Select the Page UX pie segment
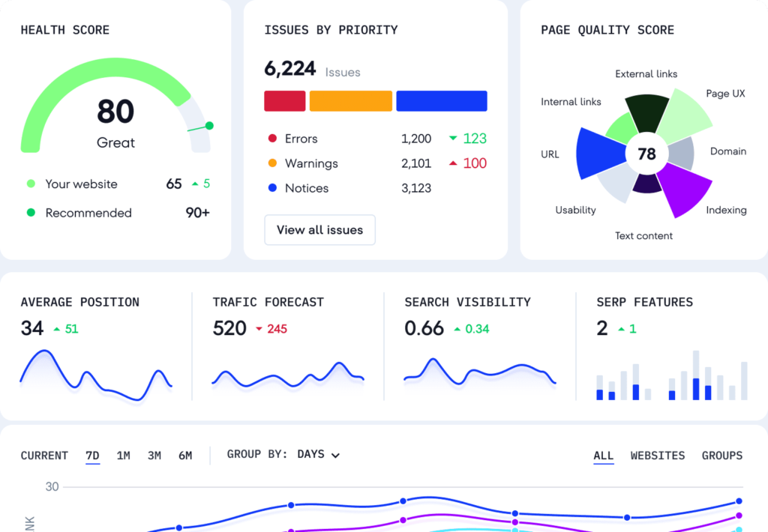The image size is (768, 532). click(x=686, y=112)
